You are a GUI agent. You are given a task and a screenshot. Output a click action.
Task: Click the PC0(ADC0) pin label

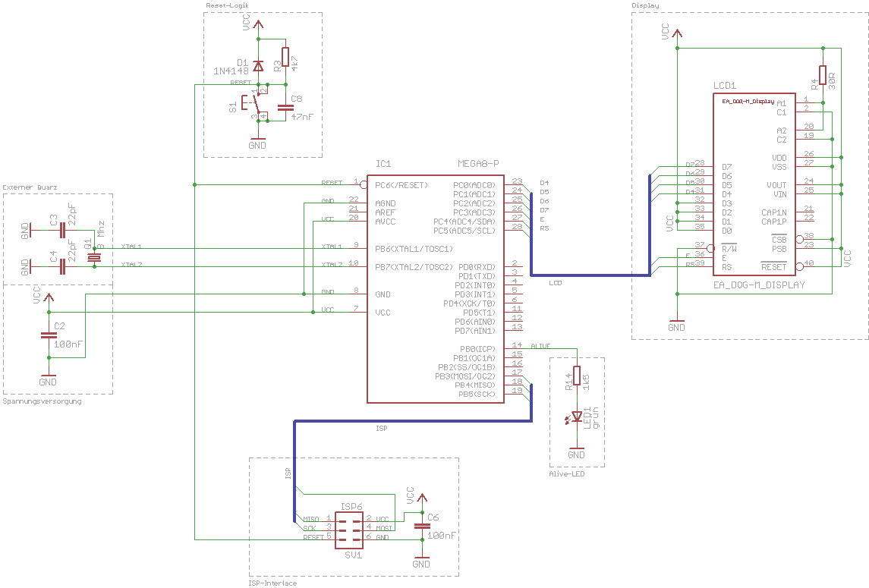(474, 185)
